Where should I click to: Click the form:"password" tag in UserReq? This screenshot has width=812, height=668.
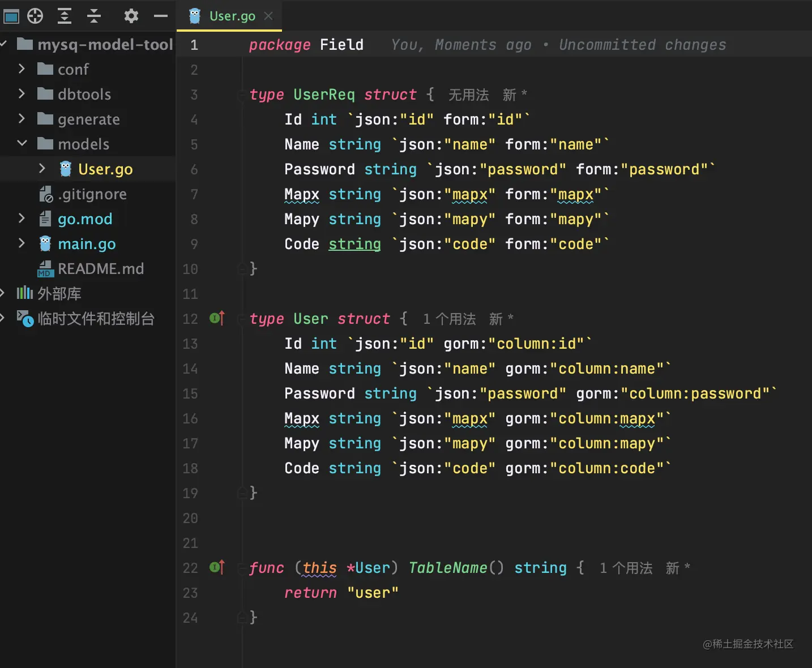pos(642,169)
